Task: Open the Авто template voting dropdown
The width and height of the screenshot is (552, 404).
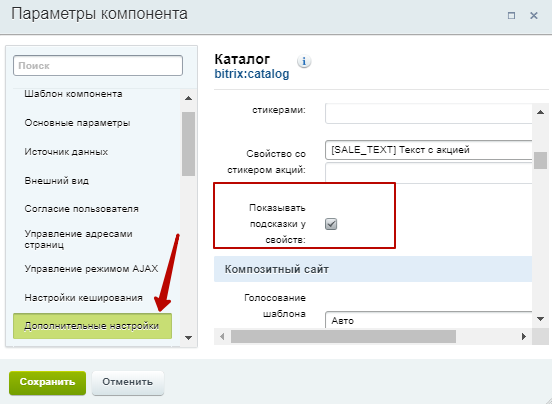Action: (x=428, y=320)
